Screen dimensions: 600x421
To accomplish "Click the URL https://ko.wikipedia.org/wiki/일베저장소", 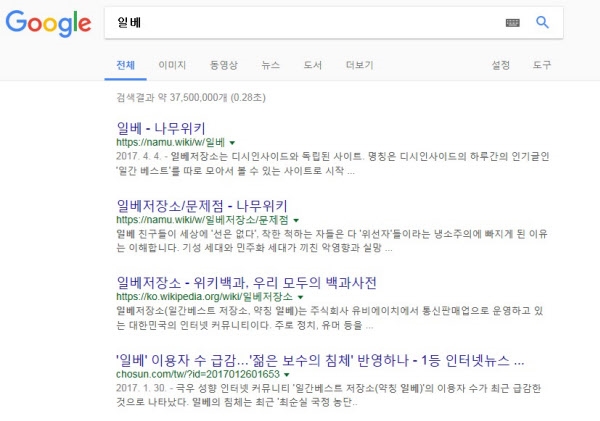I will tap(205, 297).
